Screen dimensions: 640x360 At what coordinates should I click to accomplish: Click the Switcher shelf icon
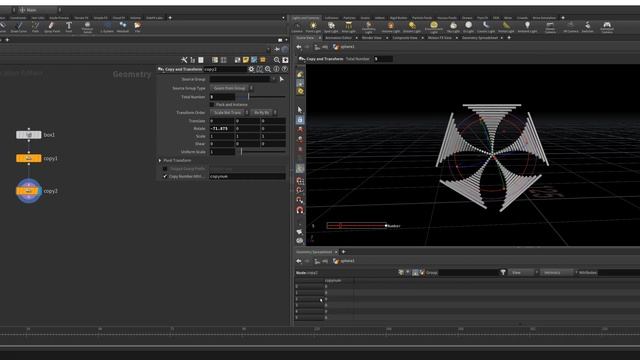tap(587, 27)
